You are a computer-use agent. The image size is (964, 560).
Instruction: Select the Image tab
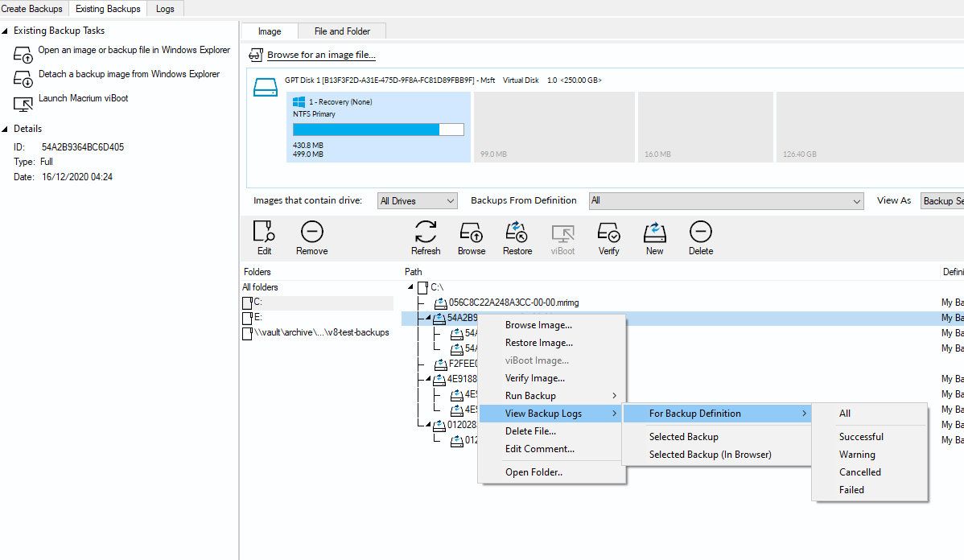(270, 31)
